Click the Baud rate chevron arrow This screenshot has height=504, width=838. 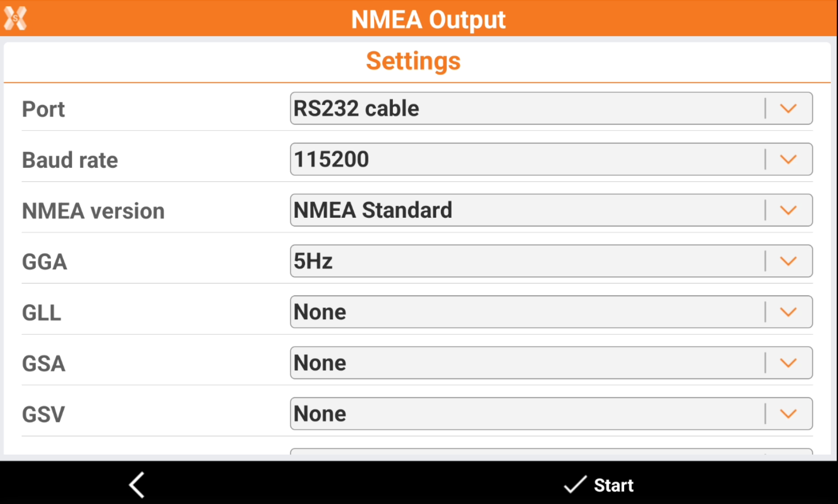(788, 160)
